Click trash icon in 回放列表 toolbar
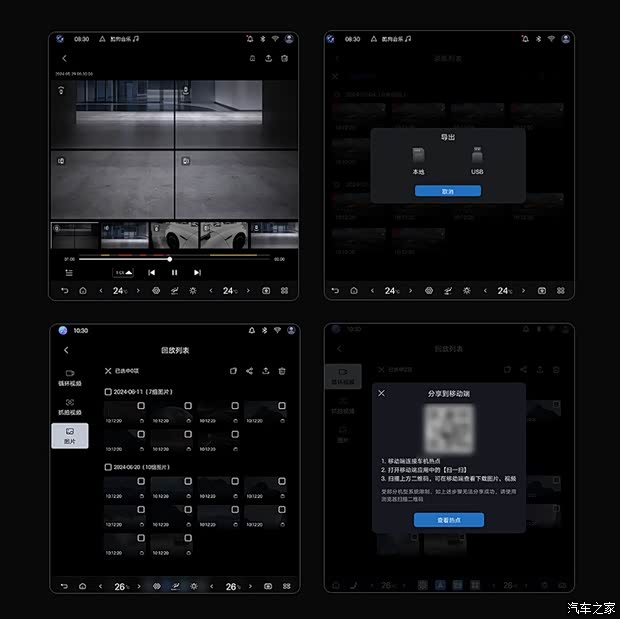Viewport: 620px width, 619px height. click(282, 371)
